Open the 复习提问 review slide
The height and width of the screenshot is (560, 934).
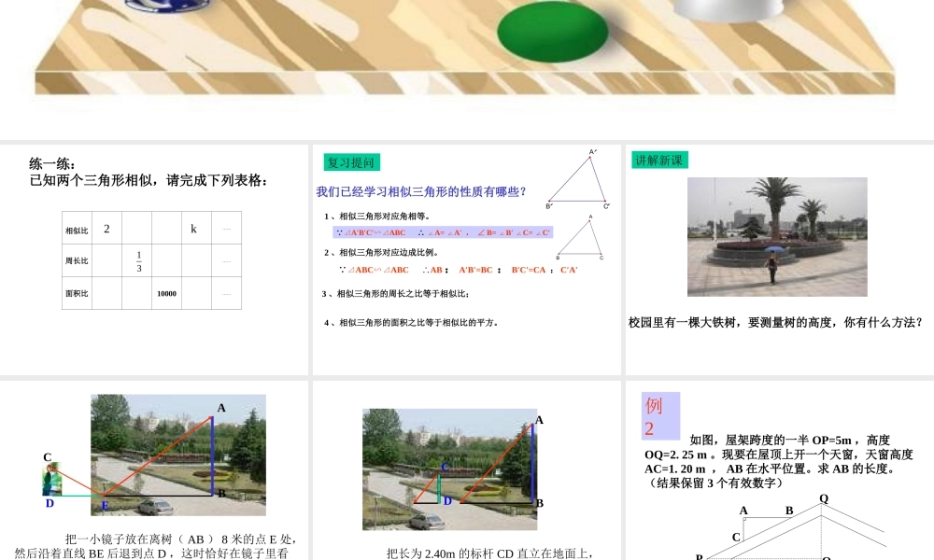pos(466,259)
